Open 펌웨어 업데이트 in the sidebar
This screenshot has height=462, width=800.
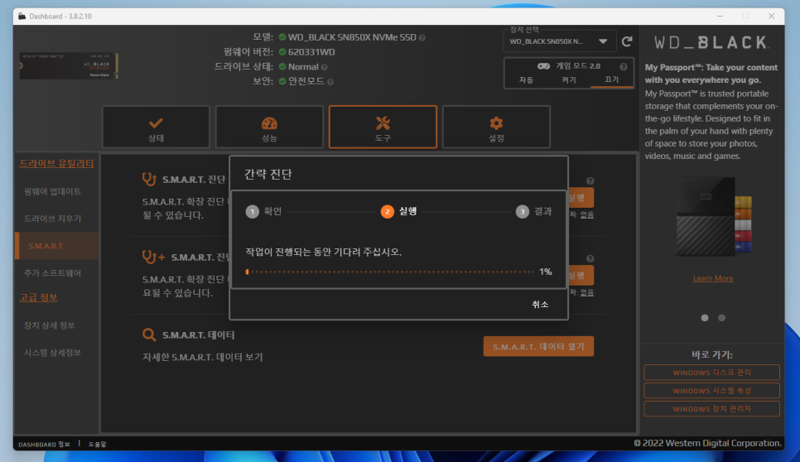click(x=53, y=191)
